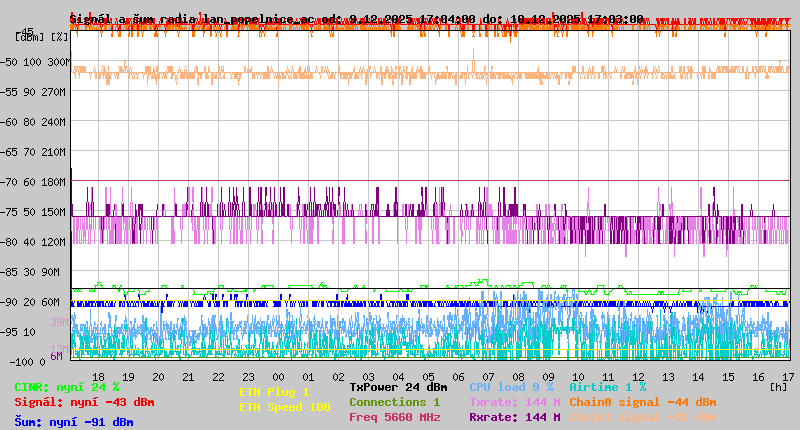This screenshot has height=430, width=800.
Task: Click hour 00 on the time axis
Action: [278, 376]
